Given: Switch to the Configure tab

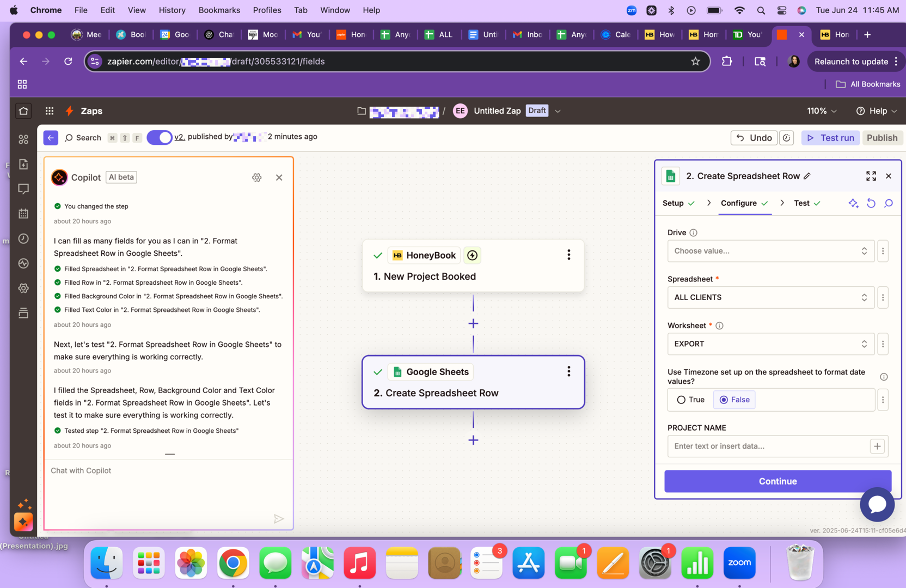Looking at the screenshot, I should 744,203.
